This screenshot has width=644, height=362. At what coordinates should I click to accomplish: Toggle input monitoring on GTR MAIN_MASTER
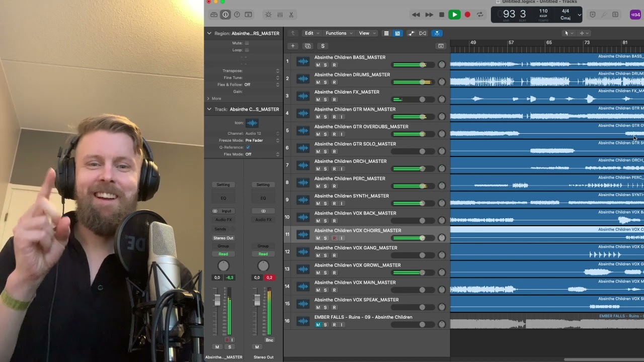342,117
